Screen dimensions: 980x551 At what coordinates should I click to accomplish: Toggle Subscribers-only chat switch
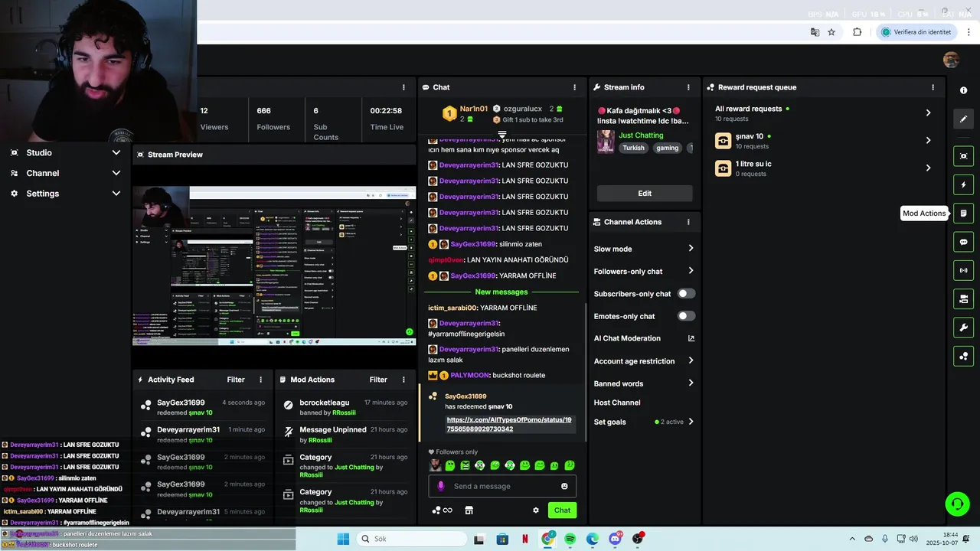(686, 293)
